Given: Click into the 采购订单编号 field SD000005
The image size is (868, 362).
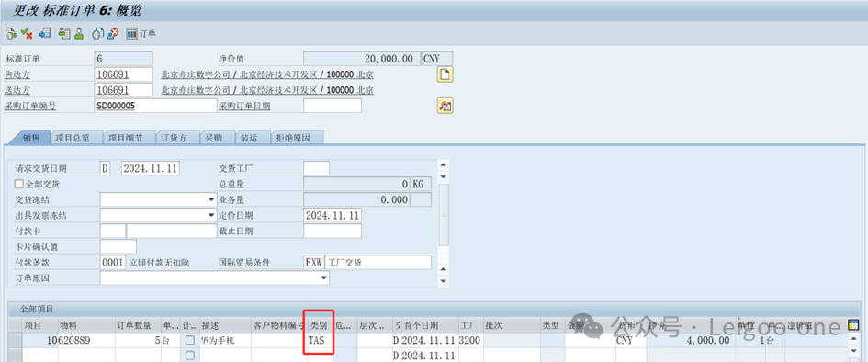Looking at the screenshot, I should tap(155, 106).
